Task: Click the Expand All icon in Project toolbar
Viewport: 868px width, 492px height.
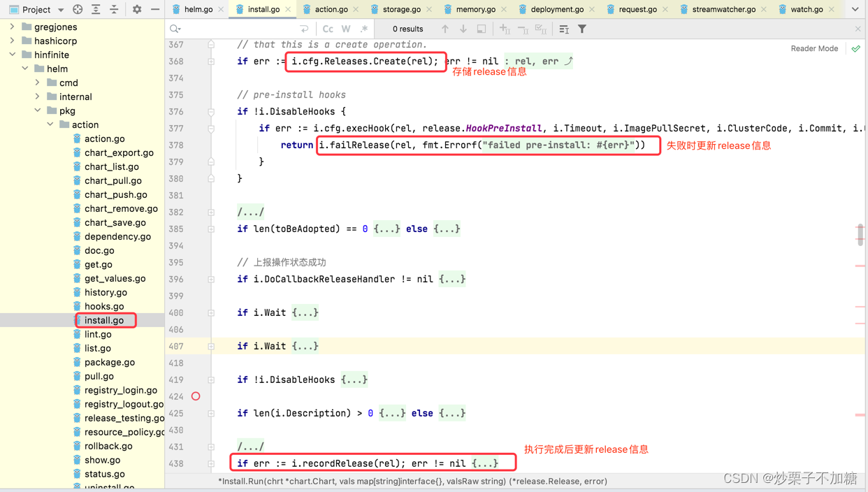Action: [96, 10]
